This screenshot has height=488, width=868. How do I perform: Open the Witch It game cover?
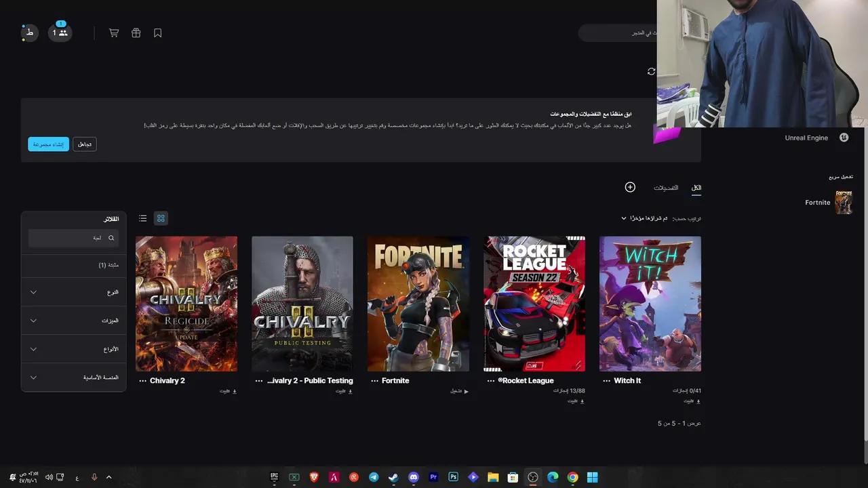pos(650,304)
